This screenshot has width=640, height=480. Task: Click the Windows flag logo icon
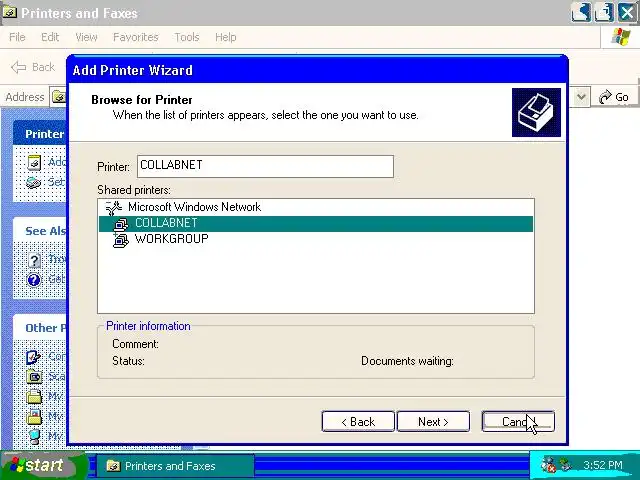click(x=620, y=38)
